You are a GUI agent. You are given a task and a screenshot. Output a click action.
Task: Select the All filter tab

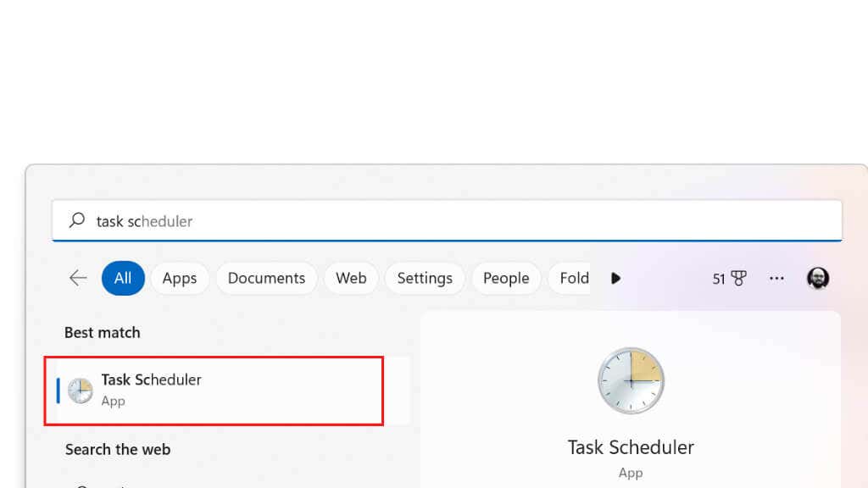pos(123,278)
